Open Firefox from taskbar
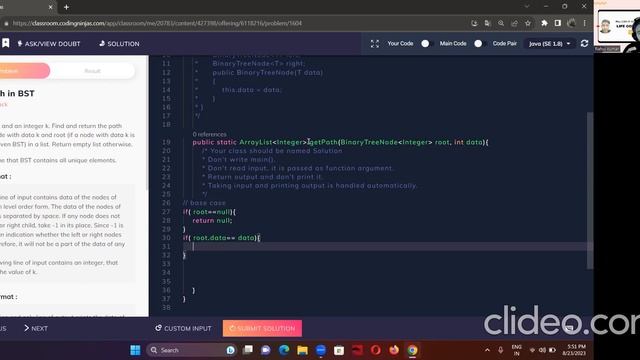Viewport: 640px width, 360px height. 394,350
